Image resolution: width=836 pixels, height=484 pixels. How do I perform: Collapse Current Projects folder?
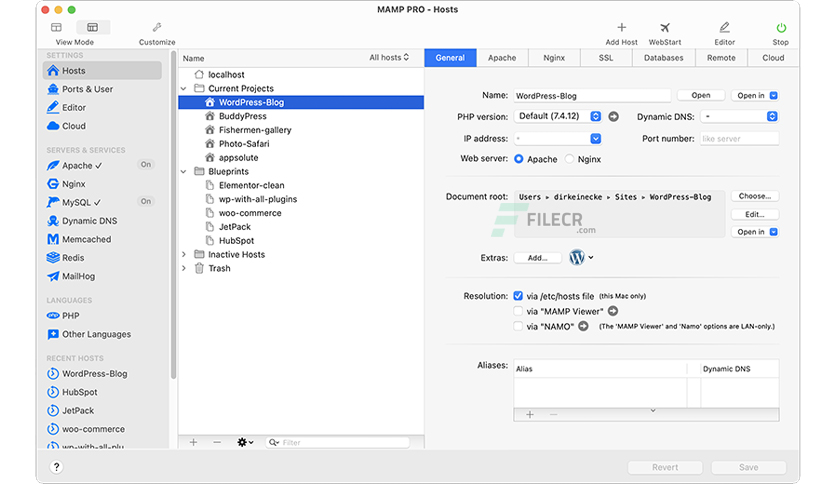pyautogui.click(x=183, y=88)
